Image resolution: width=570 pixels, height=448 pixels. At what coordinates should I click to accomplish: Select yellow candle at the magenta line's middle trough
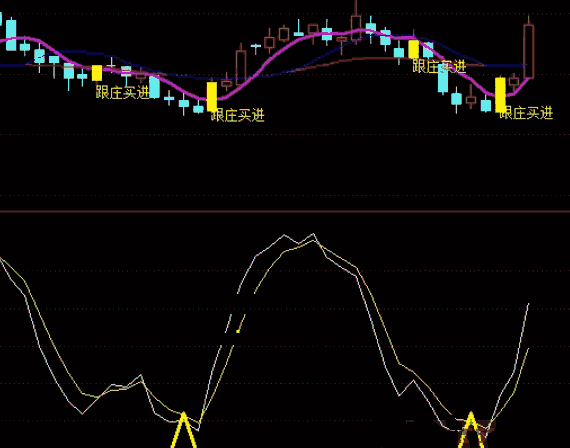[212, 96]
